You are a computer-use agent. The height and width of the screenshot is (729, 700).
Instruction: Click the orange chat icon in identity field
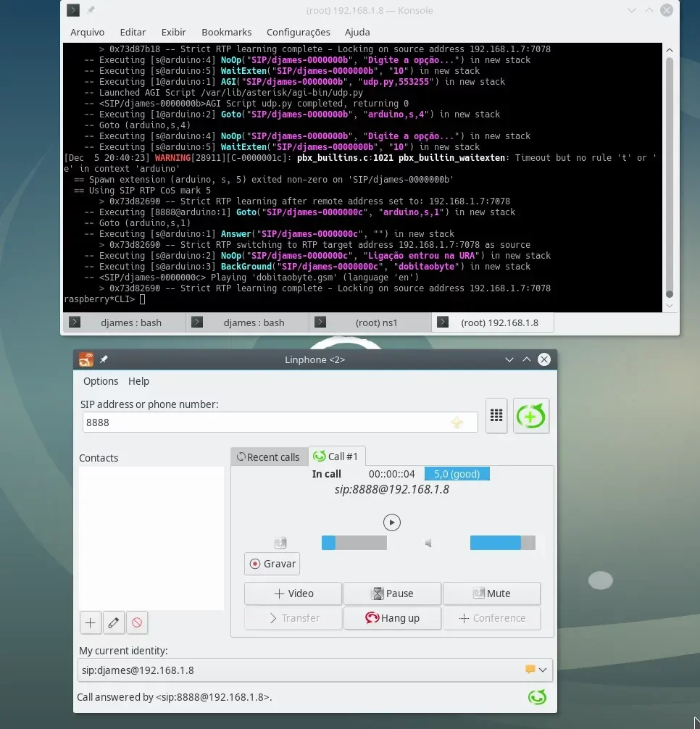pyautogui.click(x=530, y=670)
